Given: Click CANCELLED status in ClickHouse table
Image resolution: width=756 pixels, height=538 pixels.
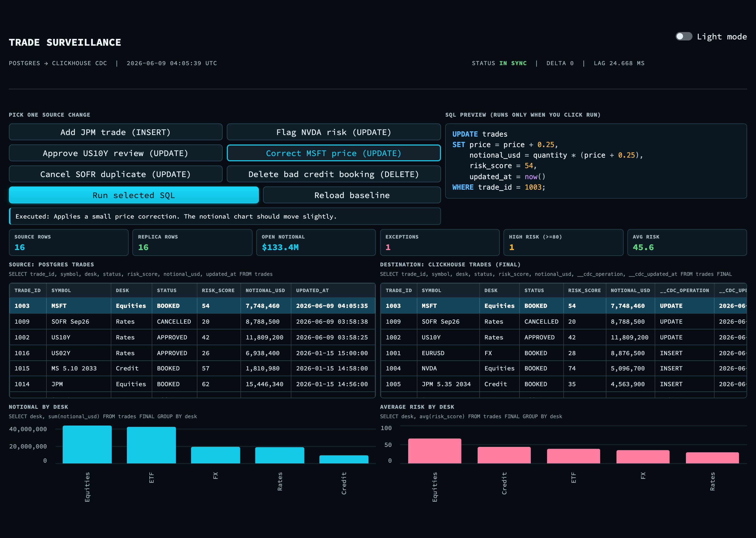Looking at the screenshot, I should coord(541,322).
